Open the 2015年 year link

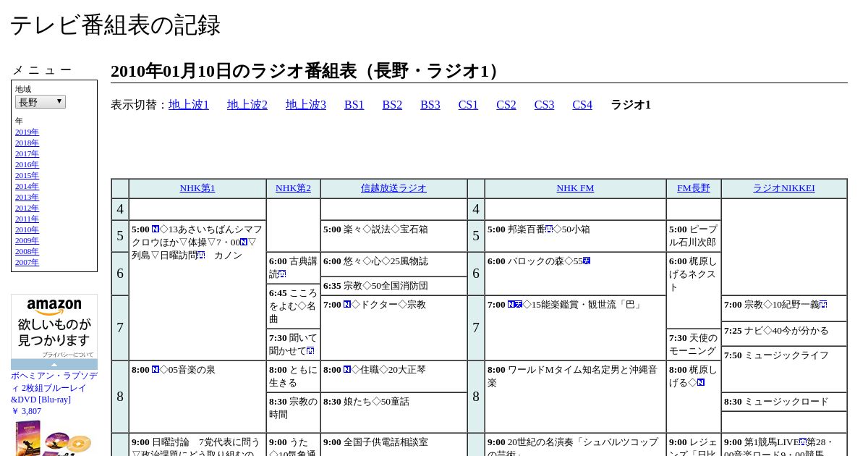pos(27,175)
